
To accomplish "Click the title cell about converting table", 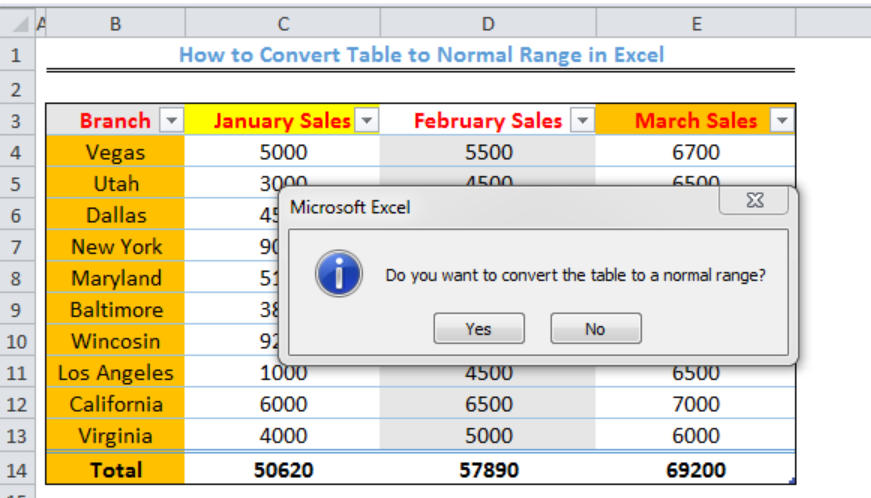I will click(421, 54).
